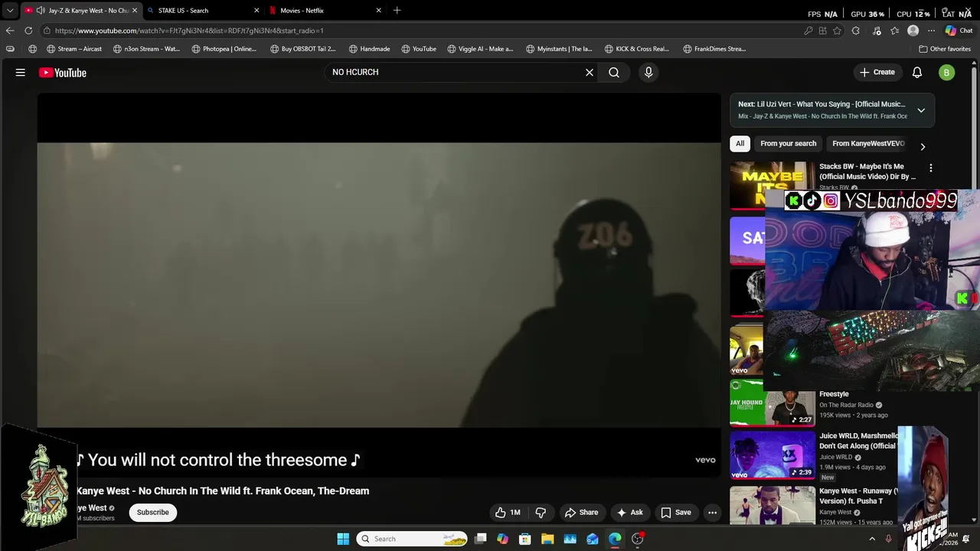Close the Movies - Netflix tab
Viewport: 980px width, 551px height.
(378, 11)
